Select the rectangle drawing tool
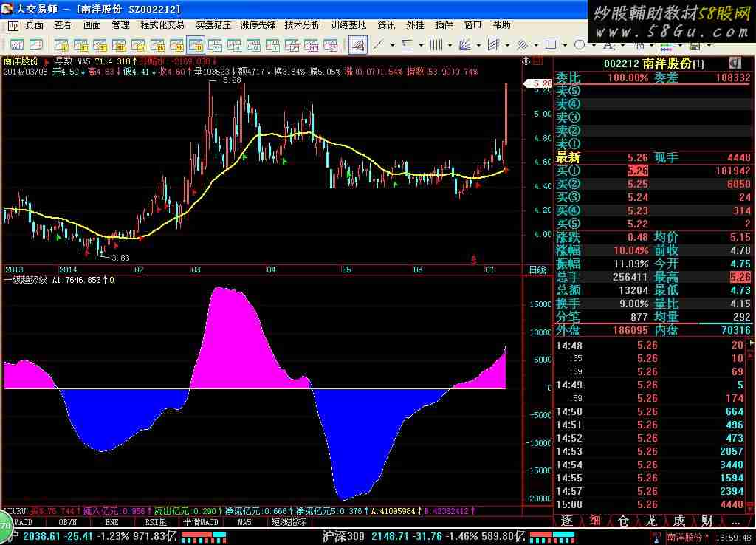The width and height of the screenshot is (756, 545). pos(551,45)
